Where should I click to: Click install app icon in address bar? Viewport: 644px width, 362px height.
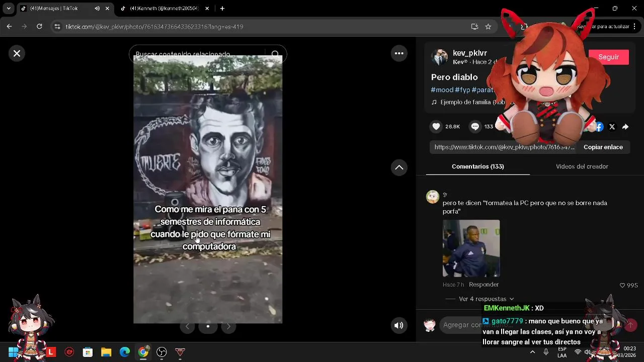[474, 27]
